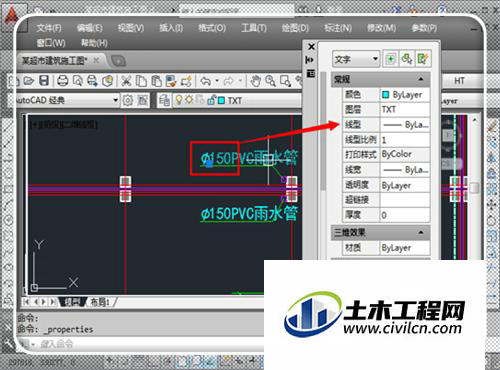This screenshot has width=500, height=370.
Task: Toggle the TXT layer lock padlock
Action: pos(211,100)
